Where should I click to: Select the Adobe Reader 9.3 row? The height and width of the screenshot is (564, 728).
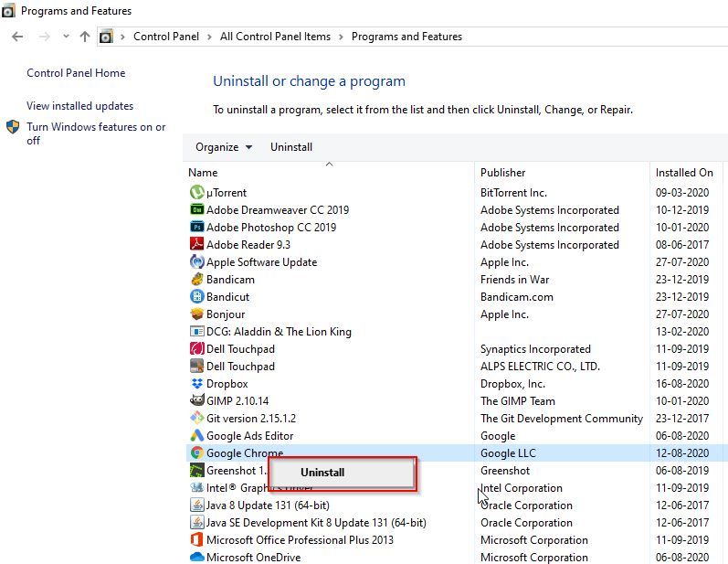pyautogui.click(x=457, y=244)
